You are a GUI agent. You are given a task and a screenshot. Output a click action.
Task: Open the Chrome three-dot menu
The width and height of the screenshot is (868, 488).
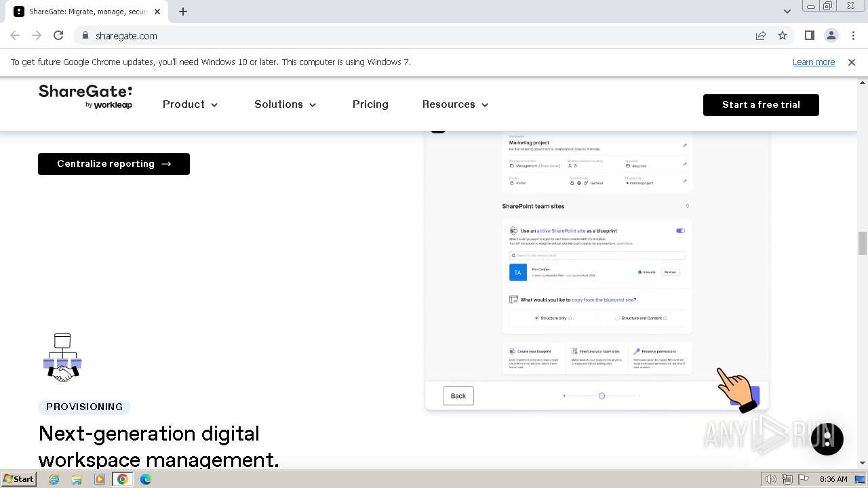pos(852,35)
